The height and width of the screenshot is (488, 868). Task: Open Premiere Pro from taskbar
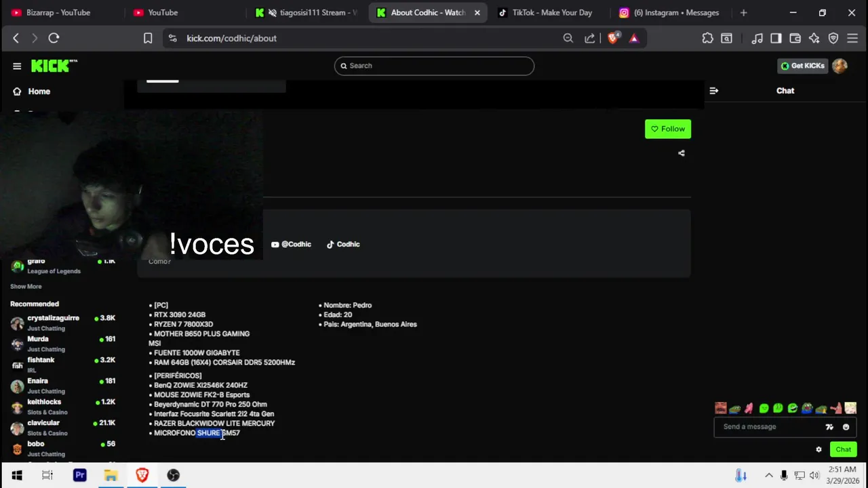tap(79, 475)
